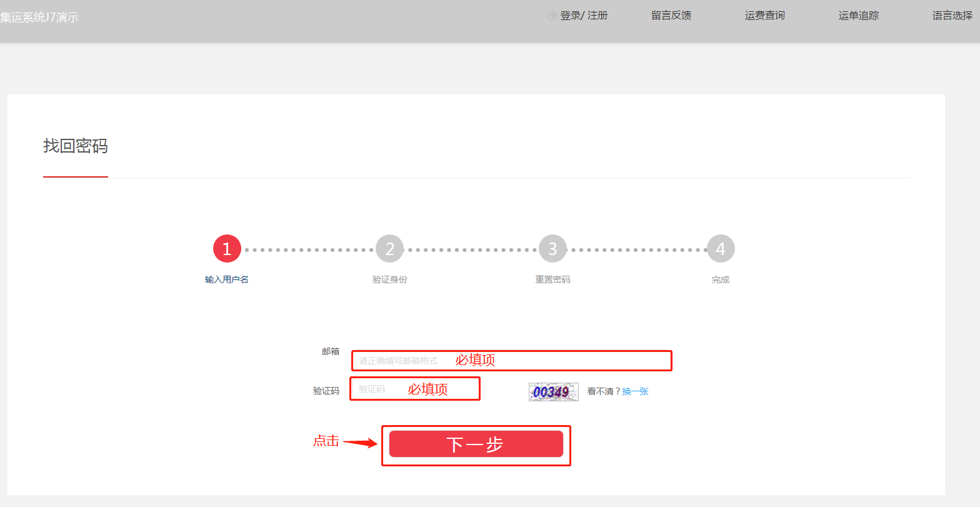Image resolution: width=980 pixels, height=507 pixels.
Task: Click the 重置密码 step label
Action: coord(552,279)
